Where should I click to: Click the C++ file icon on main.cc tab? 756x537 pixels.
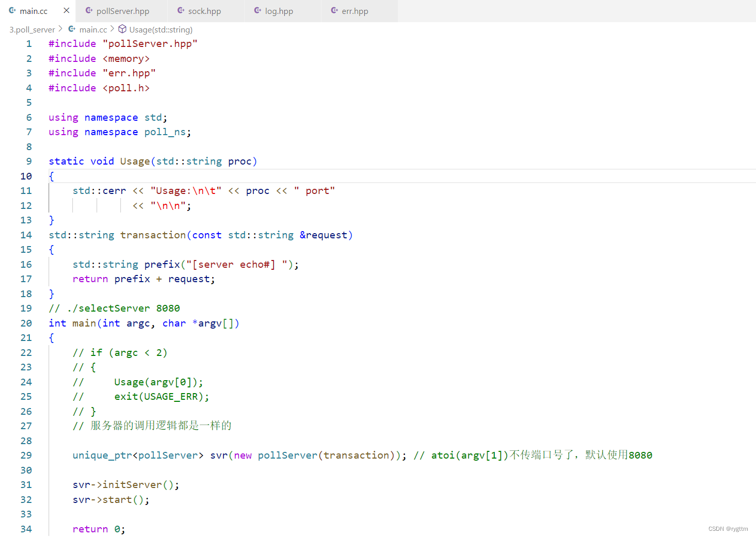12,10
